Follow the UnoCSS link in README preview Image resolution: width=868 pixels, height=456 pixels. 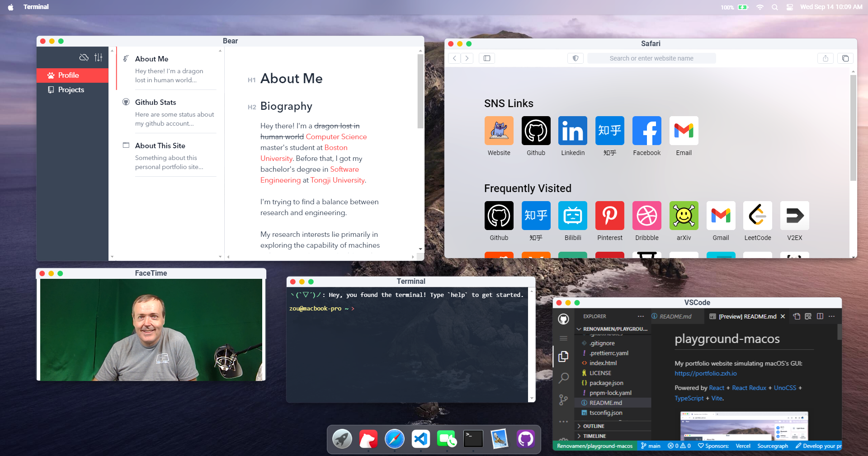785,388
